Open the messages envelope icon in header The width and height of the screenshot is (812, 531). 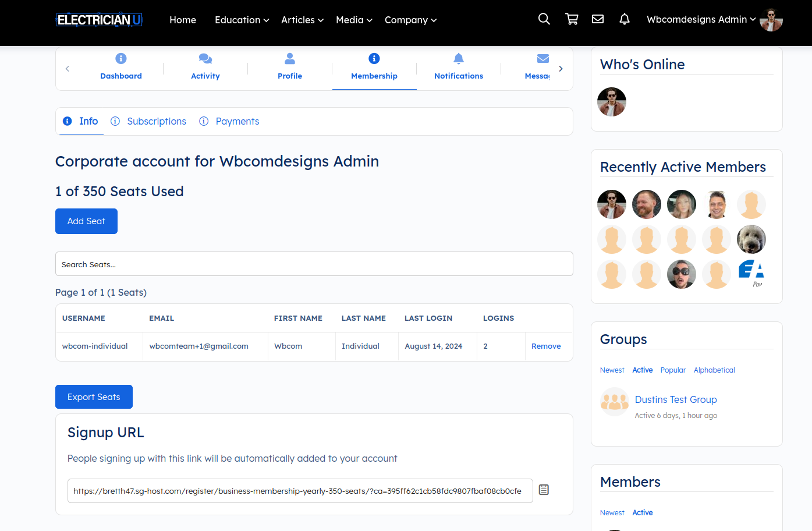pyautogui.click(x=597, y=19)
